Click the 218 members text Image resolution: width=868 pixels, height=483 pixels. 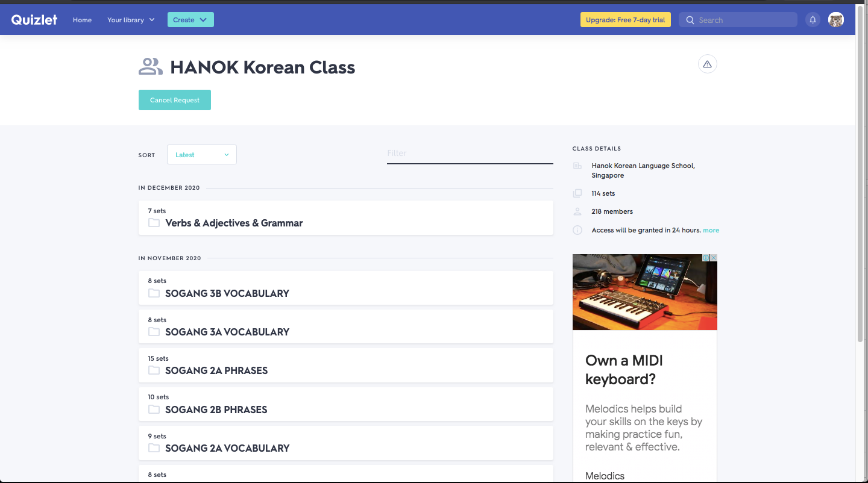click(612, 211)
